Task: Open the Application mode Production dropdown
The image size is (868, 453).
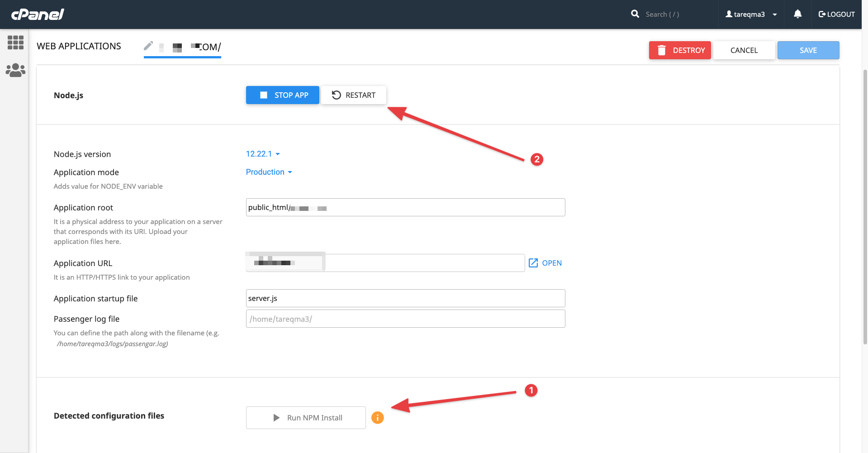Action: (269, 172)
